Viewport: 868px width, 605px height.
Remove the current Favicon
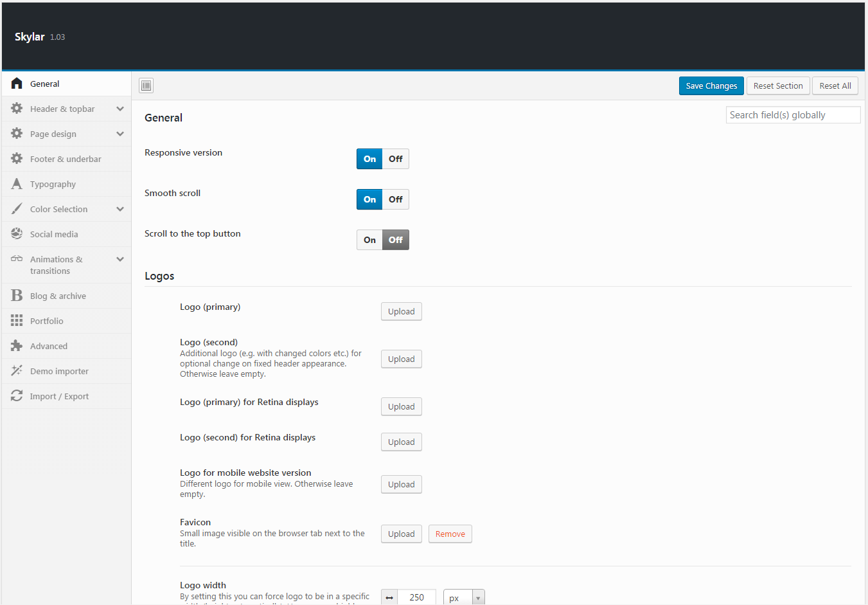point(450,534)
